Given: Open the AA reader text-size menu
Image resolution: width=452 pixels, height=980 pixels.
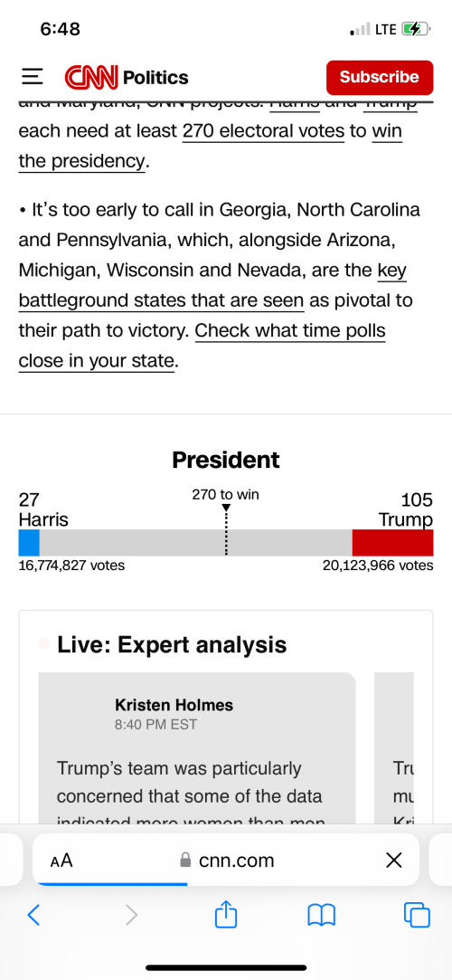Looking at the screenshot, I should pos(61,861).
